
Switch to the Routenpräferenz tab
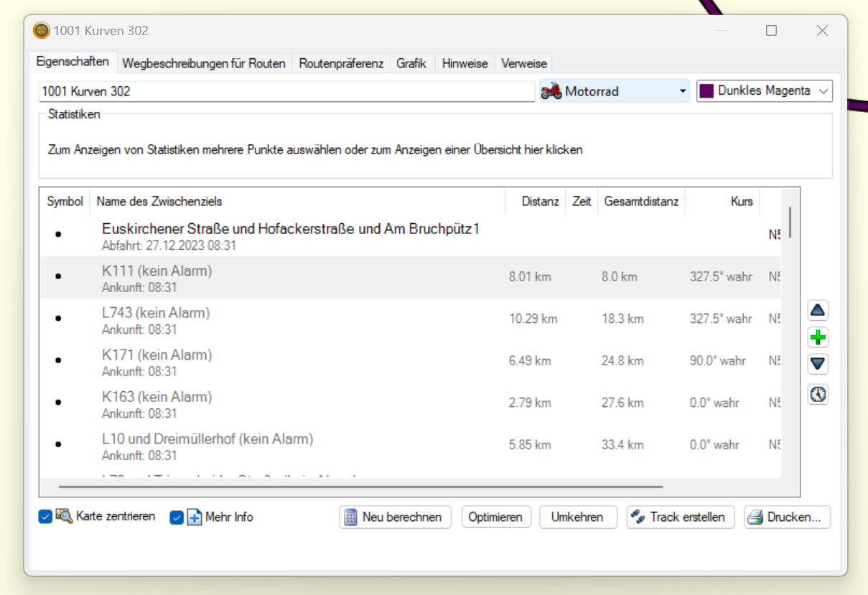pyautogui.click(x=341, y=63)
